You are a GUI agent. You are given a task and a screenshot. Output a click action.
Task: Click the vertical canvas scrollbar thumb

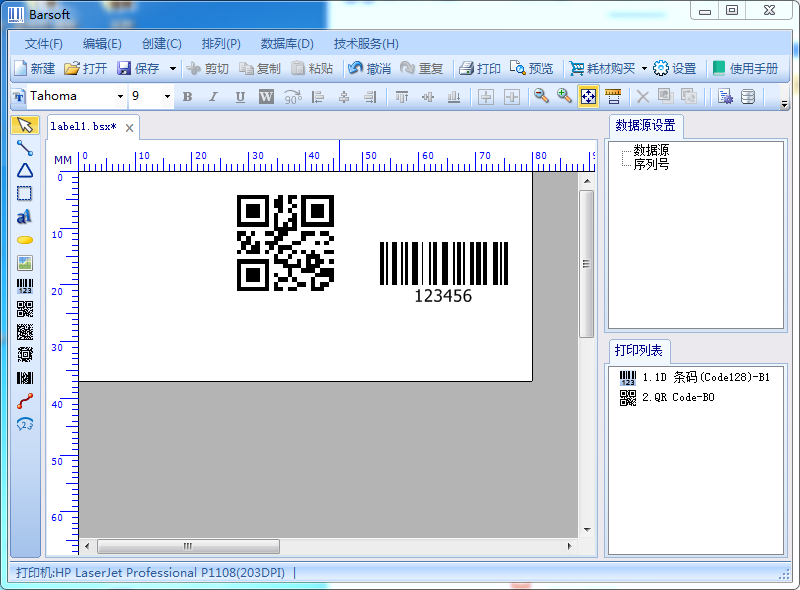click(x=586, y=264)
